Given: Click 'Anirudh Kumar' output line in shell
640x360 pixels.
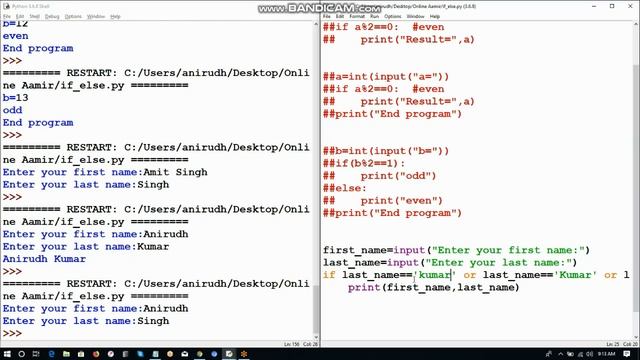Looking at the screenshot, I should [x=44, y=259].
